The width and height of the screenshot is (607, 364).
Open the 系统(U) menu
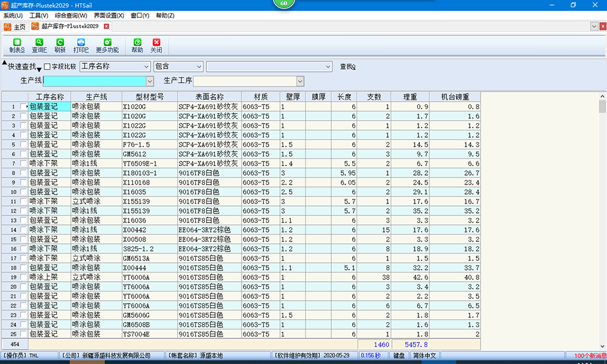pos(13,15)
